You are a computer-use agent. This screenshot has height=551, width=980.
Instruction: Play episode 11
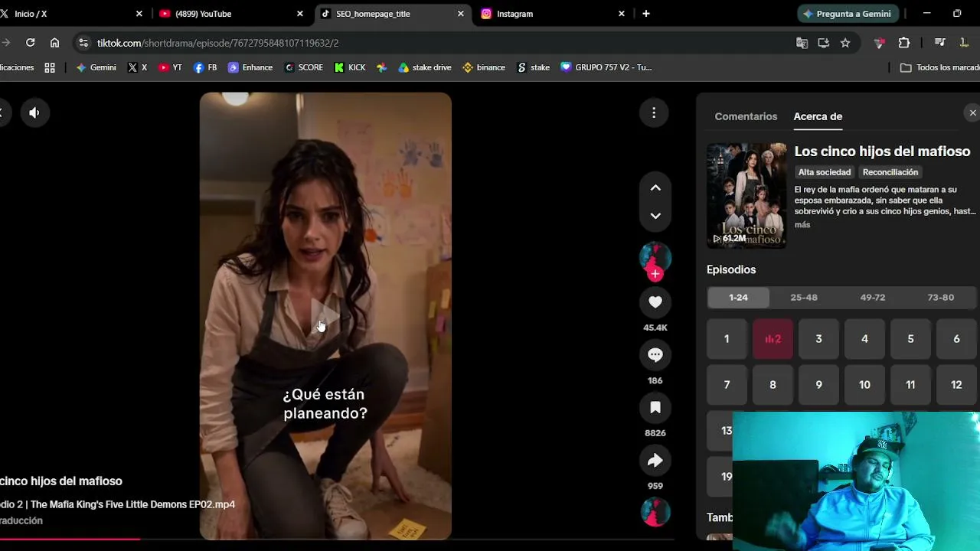point(910,385)
